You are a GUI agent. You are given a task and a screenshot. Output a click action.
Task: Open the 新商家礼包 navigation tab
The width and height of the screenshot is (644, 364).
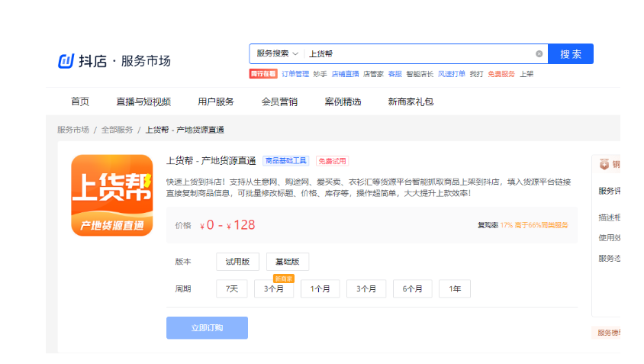411,101
